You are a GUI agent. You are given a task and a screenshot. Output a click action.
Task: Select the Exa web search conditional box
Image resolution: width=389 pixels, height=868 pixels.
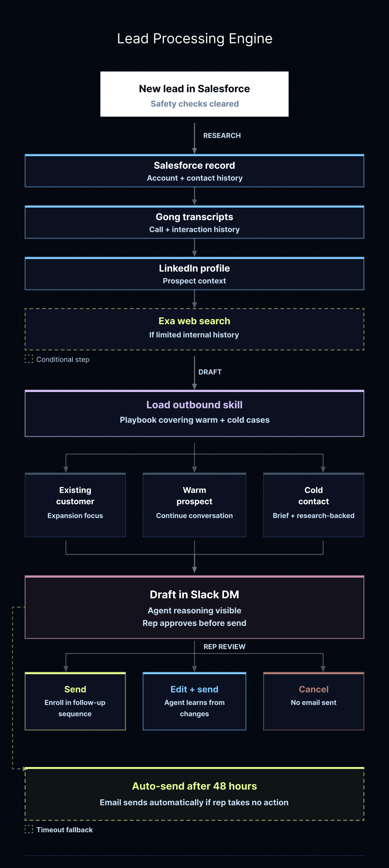[x=194, y=329]
